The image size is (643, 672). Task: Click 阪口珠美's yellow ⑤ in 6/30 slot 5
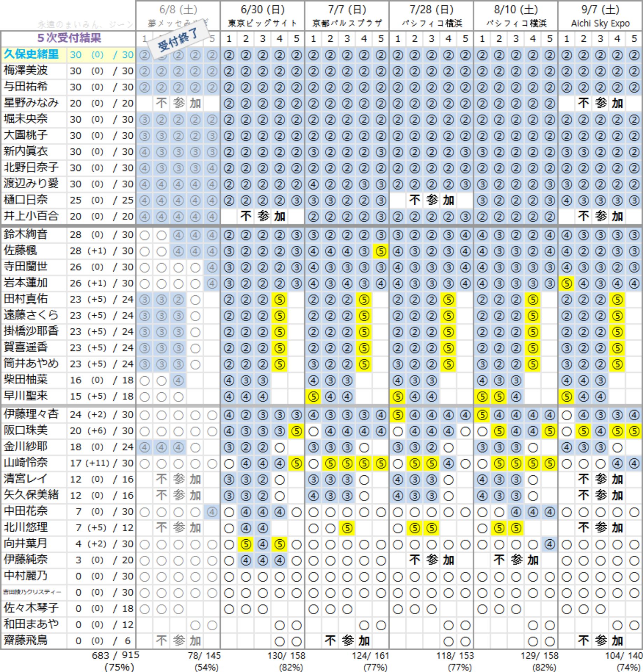point(296,431)
